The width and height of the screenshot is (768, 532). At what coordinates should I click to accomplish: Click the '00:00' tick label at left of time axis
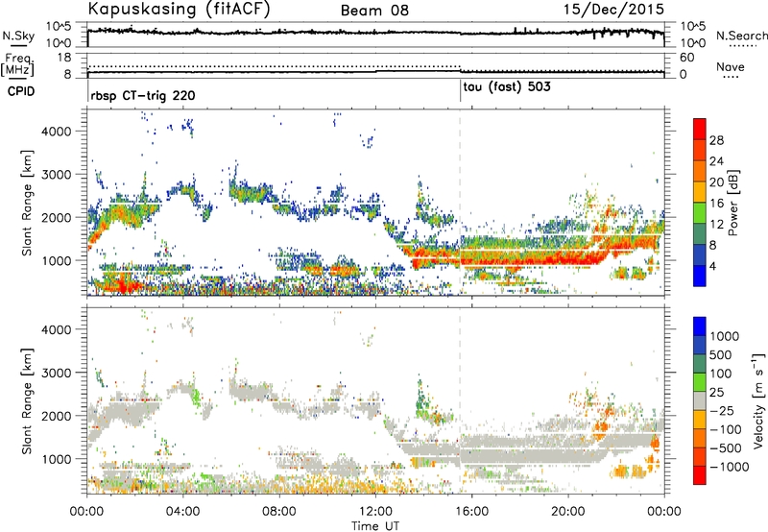pos(87,512)
